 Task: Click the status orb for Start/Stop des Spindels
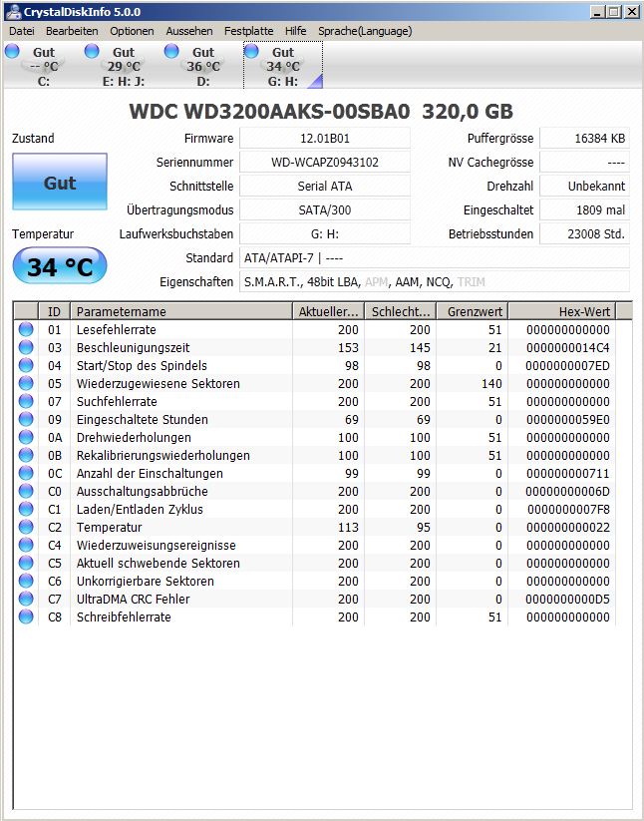point(26,365)
